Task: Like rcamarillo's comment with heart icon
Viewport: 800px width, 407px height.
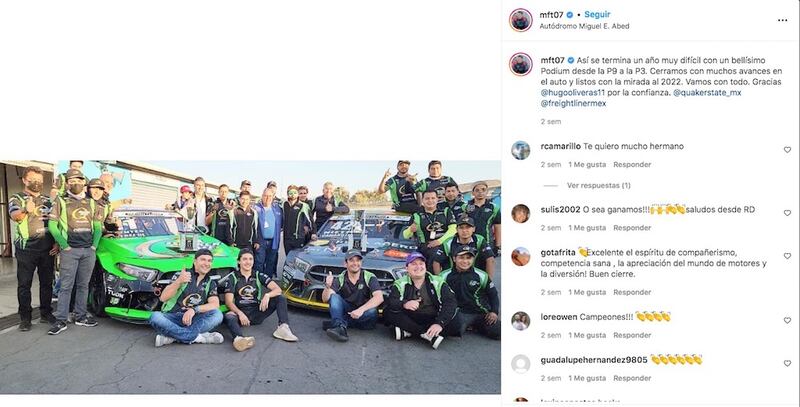Action: (787, 150)
